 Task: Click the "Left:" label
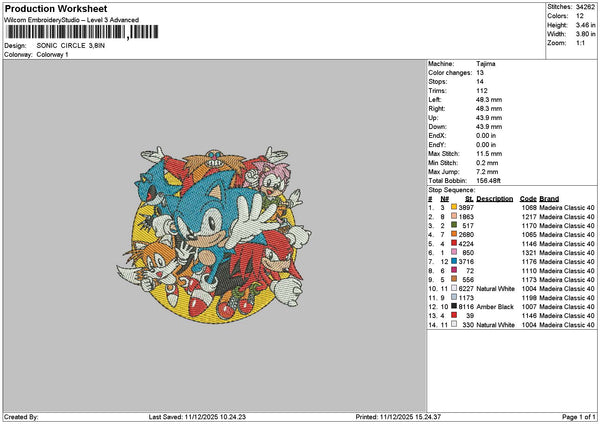point(435,100)
